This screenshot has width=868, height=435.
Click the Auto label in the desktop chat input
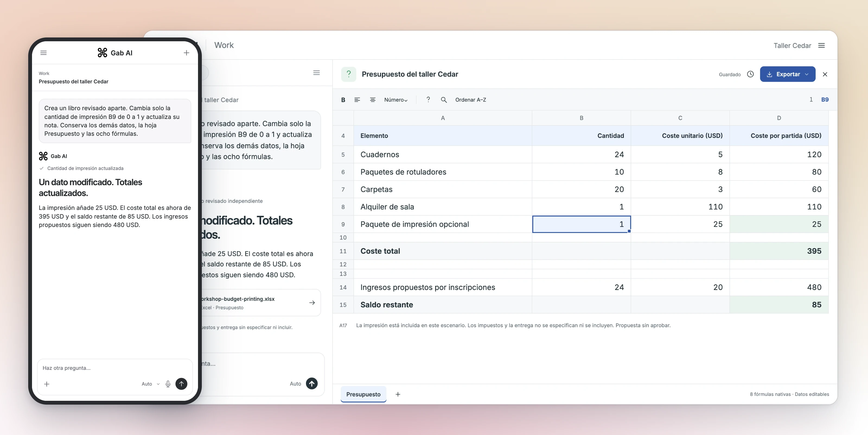[295, 384]
